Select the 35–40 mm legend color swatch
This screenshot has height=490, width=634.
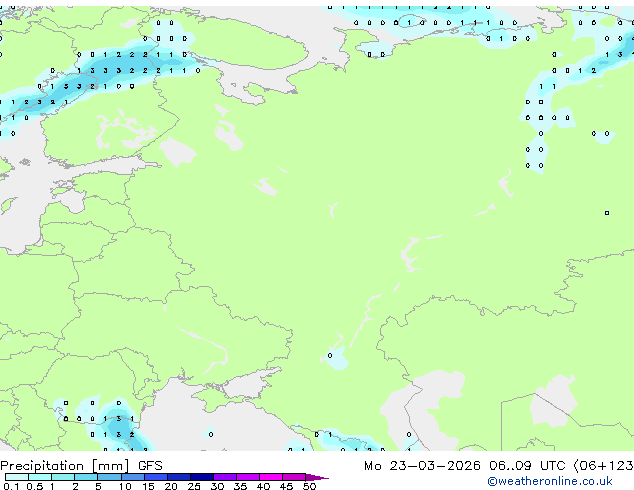pos(248,477)
